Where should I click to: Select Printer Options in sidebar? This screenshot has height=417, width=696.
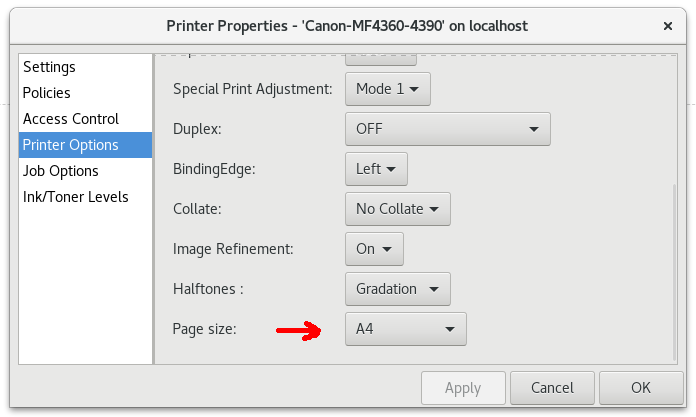(x=85, y=145)
